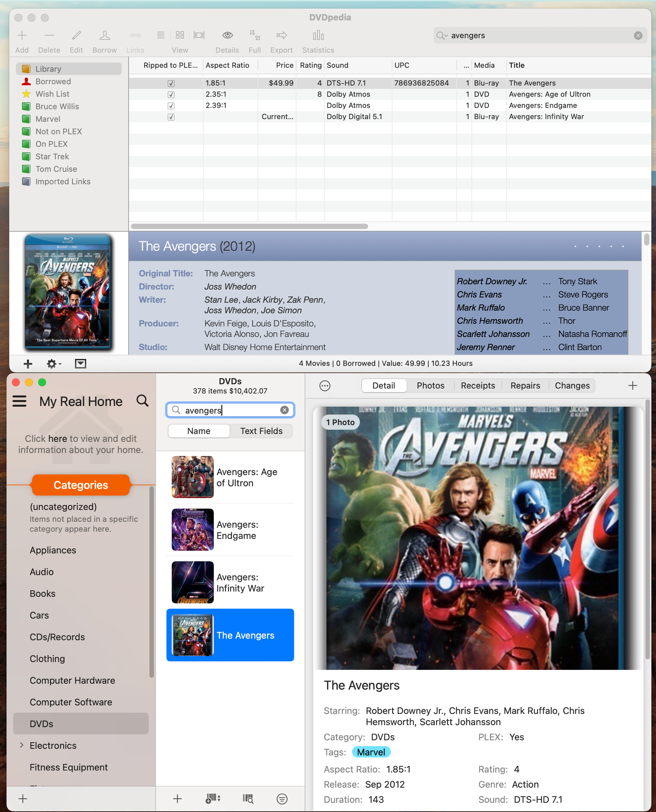Toggle Ripped to PLEX checkbox for Avengers: Endgame

171,106
